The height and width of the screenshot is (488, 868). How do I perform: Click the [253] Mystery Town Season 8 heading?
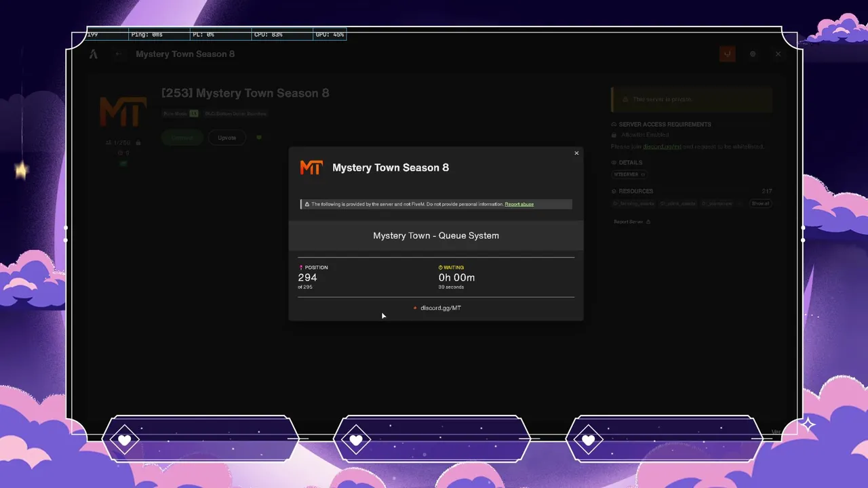pos(245,93)
